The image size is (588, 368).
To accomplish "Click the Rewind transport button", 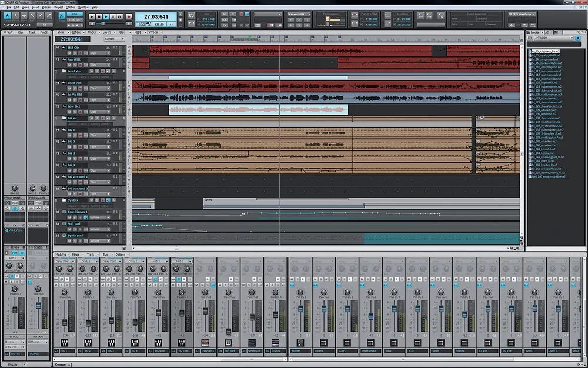I will coord(92,17).
